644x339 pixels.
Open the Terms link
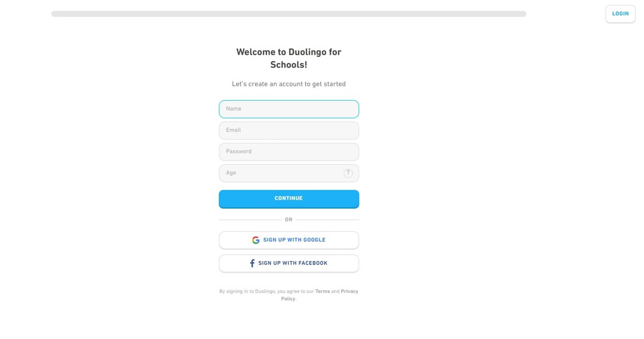[x=323, y=291]
